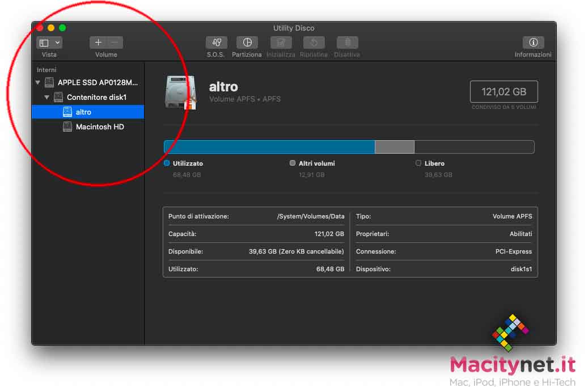Click the Vista sidebar view icon
588x387 pixels.
point(44,43)
